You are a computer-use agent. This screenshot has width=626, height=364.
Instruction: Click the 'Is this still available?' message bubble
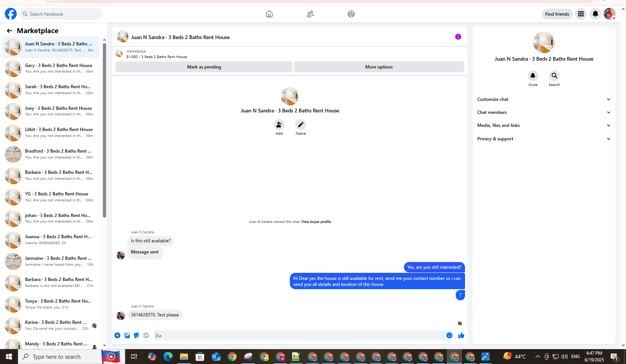(151, 241)
